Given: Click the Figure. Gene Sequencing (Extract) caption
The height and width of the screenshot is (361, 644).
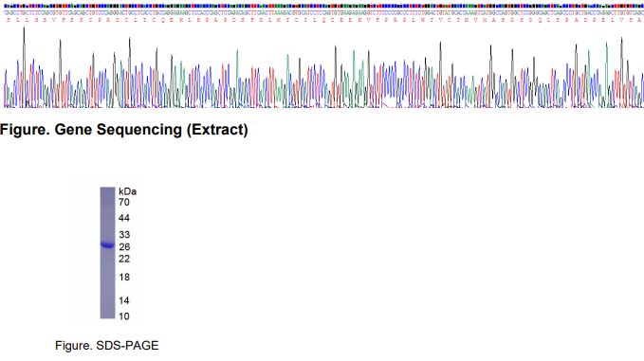Looking at the screenshot, I should point(124,130).
